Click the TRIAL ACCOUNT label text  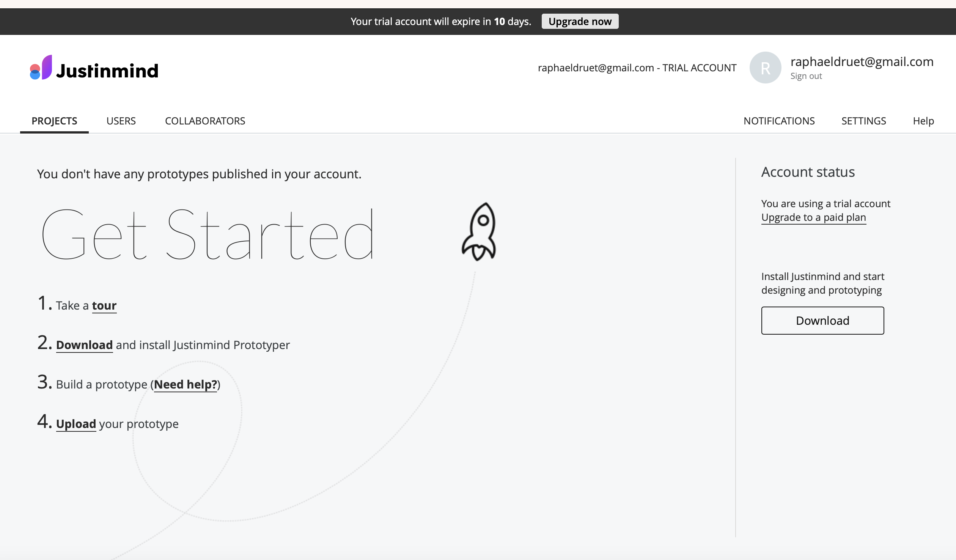coord(699,68)
